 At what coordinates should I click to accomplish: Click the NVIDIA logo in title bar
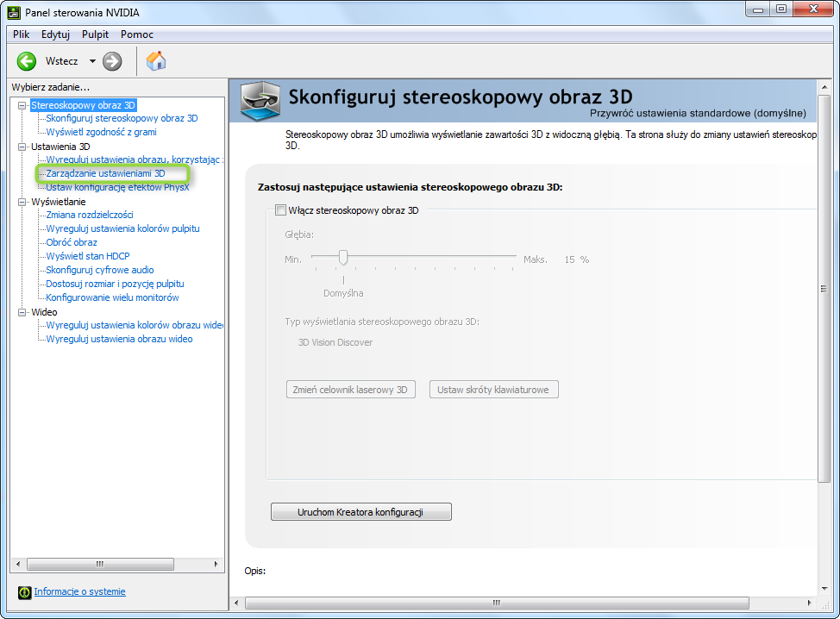point(14,12)
